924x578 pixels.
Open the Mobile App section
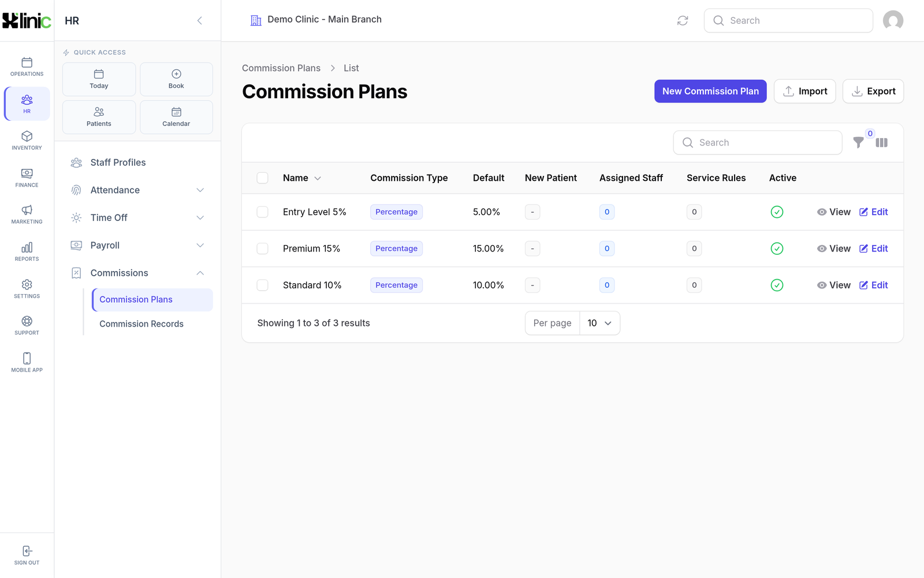[x=27, y=362]
